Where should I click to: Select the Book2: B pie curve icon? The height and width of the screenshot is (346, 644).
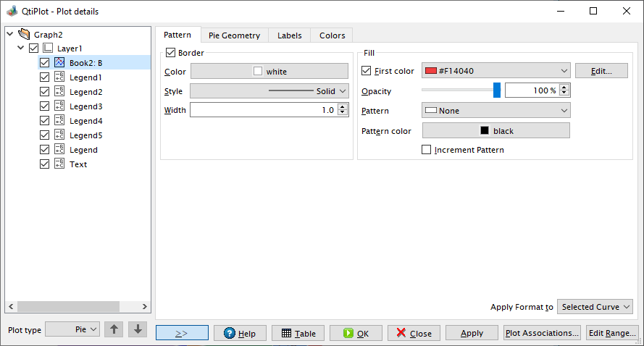point(59,62)
